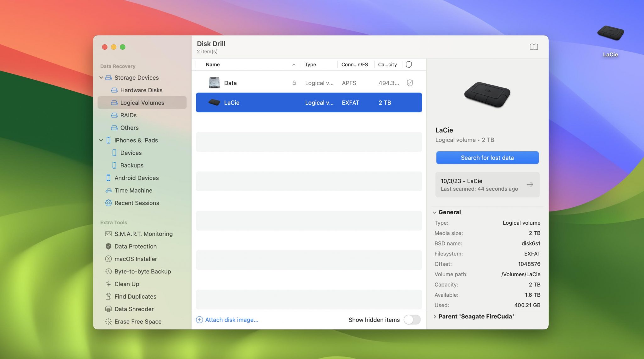Viewport: 644px width, 359px height.
Task: Toggle Name column sort arrow
Action: click(294, 65)
